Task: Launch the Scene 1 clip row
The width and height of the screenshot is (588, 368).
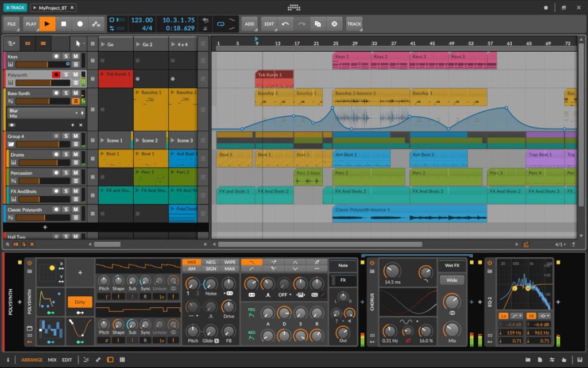Action: tap(103, 141)
